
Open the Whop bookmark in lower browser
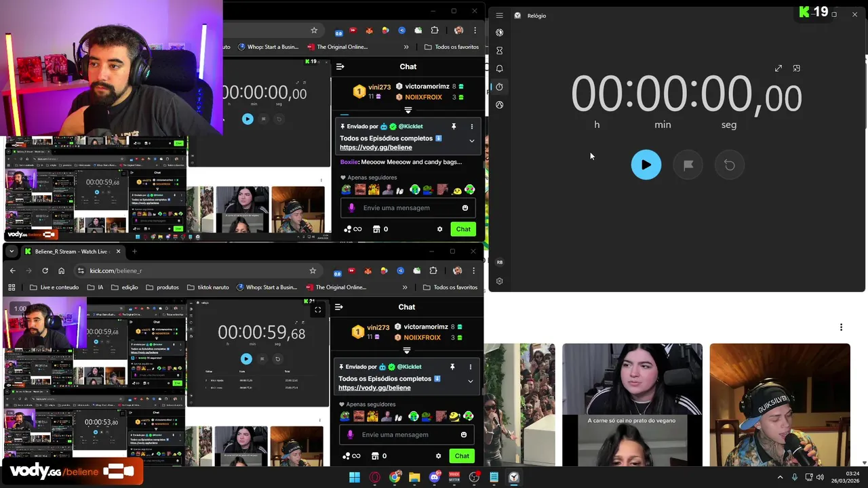pos(267,287)
